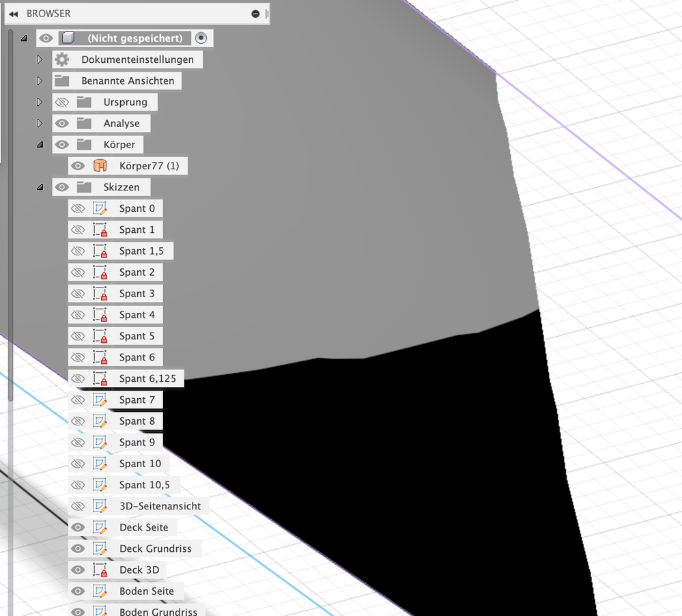Click the locked sketch icon of Deck 3D
The height and width of the screenshot is (616, 682).
point(100,570)
